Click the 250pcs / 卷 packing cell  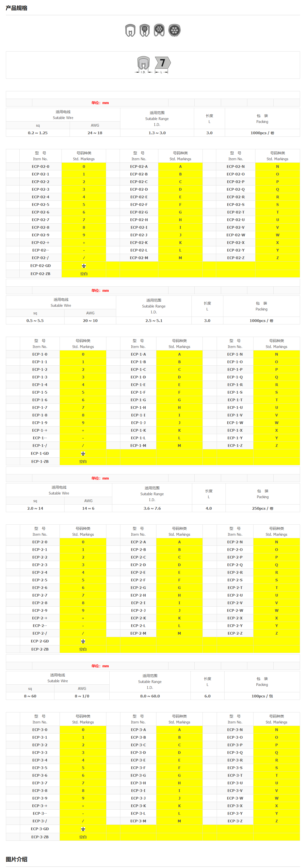[263, 508]
